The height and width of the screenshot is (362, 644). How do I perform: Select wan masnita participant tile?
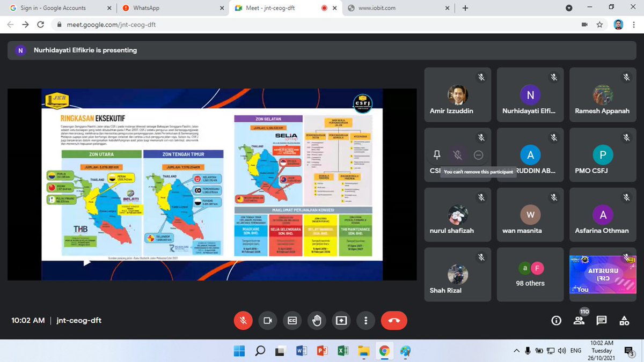pyautogui.click(x=530, y=215)
